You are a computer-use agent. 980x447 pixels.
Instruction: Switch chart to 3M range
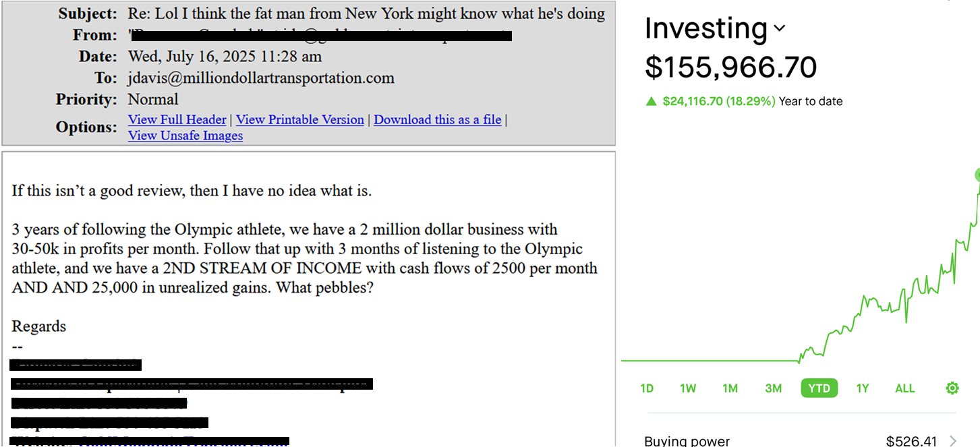click(x=773, y=388)
